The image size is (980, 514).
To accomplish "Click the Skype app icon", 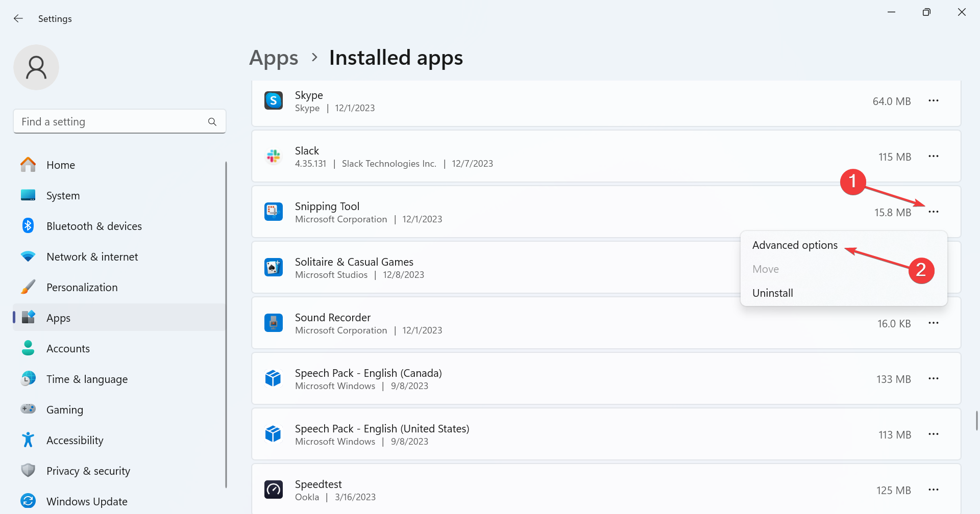I will click(274, 100).
